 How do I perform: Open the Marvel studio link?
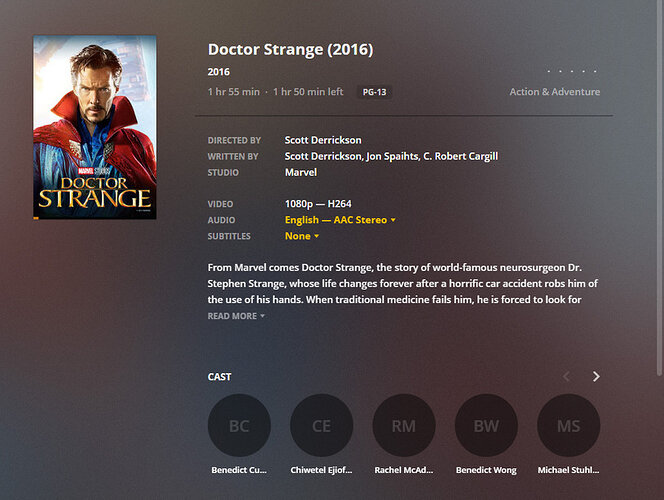[301, 172]
